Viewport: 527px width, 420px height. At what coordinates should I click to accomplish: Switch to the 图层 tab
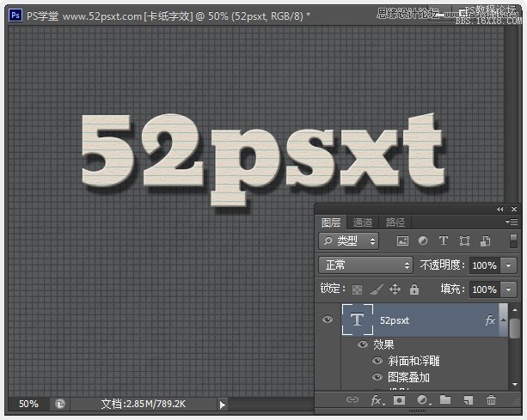click(x=331, y=222)
